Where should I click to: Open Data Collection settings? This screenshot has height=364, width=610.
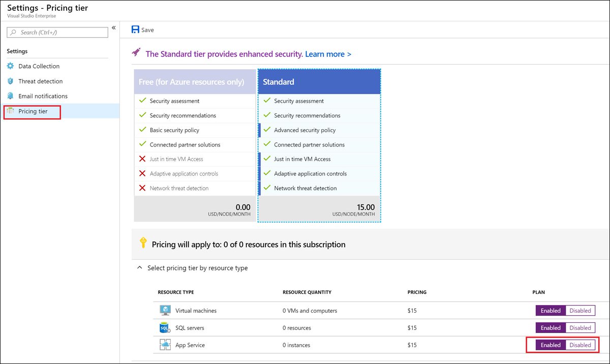tap(40, 66)
